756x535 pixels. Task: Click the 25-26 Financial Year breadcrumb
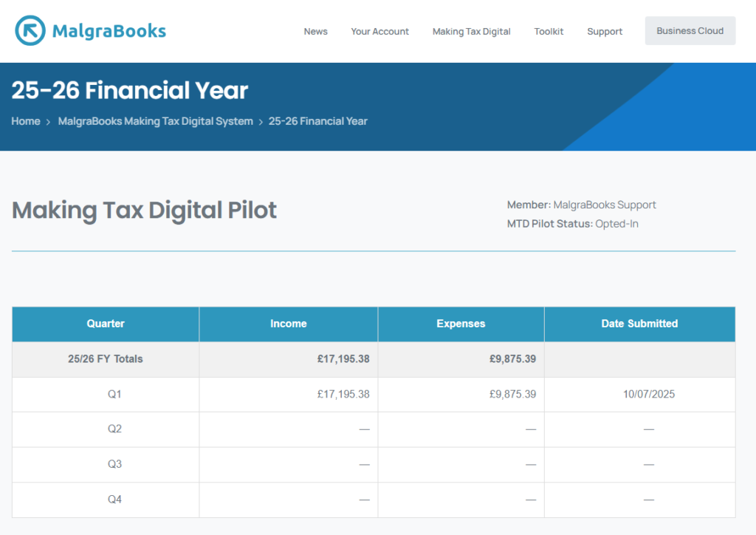[x=317, y=121]
